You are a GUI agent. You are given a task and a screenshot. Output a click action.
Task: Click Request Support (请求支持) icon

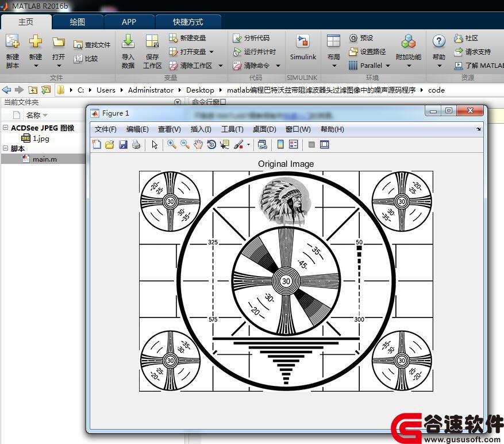pyautogui.click(x=459, y=52)
